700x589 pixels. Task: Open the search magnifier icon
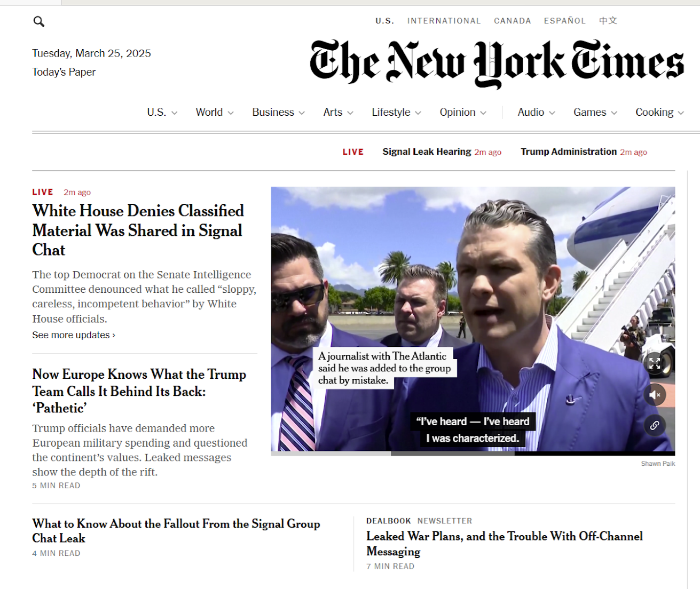click(x=38, y=21)
